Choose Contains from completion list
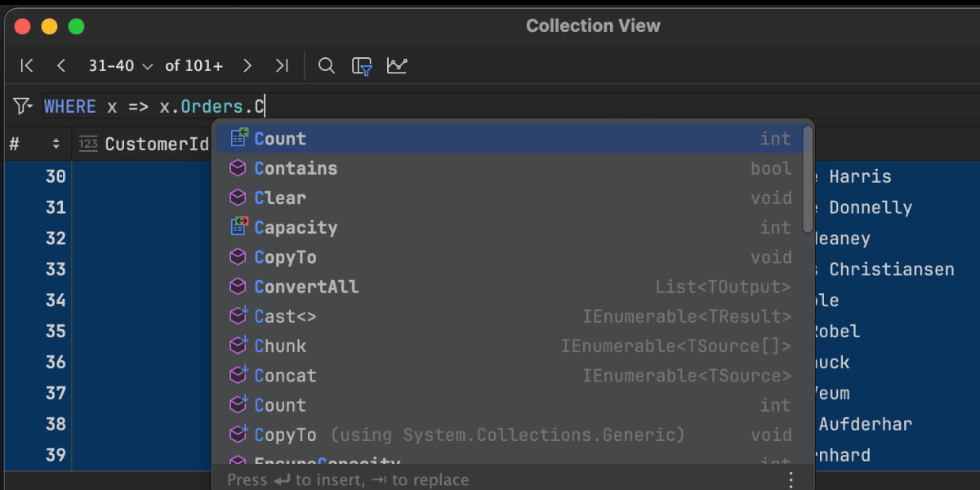The image size is (980, 490). (296, 168)
